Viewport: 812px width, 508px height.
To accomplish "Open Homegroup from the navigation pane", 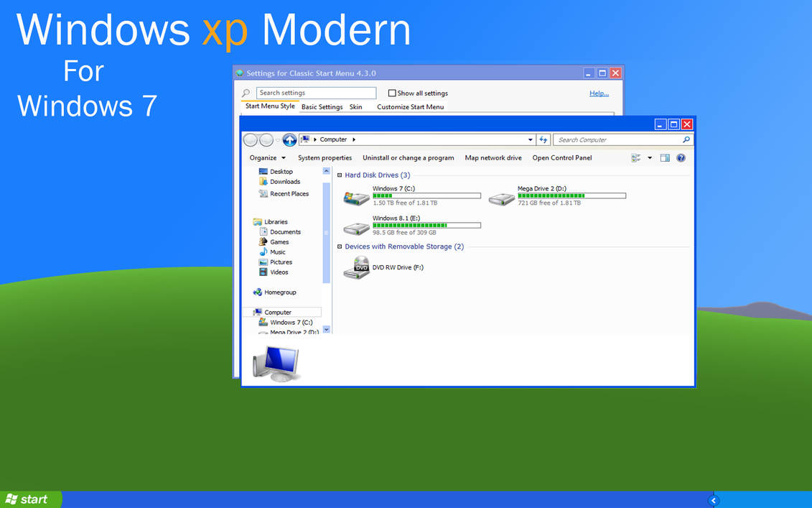I will [x=280, y=292].
